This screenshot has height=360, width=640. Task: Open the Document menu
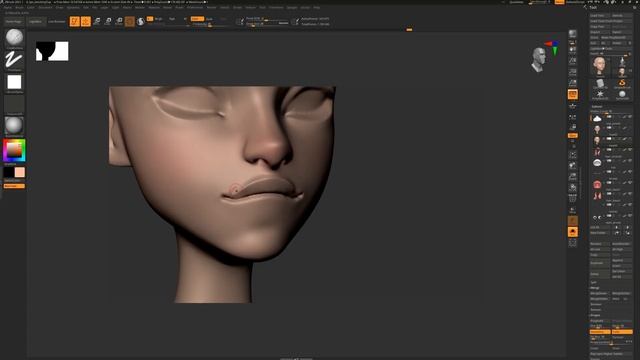45,7
